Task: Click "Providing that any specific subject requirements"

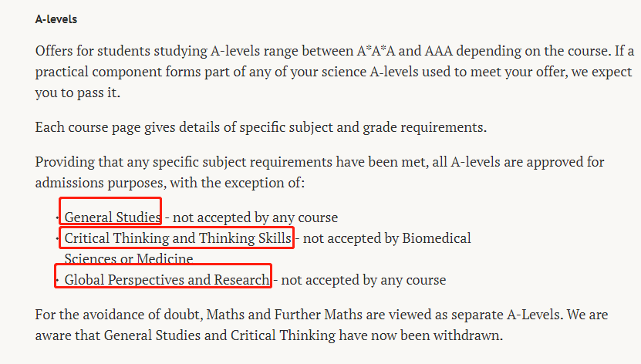Action: (184, 162)
